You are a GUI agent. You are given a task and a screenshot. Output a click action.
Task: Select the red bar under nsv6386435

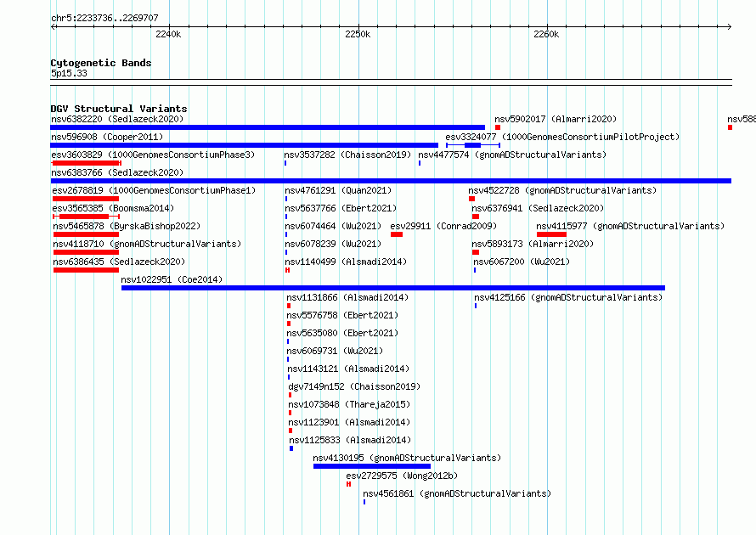tap(87, 270)
